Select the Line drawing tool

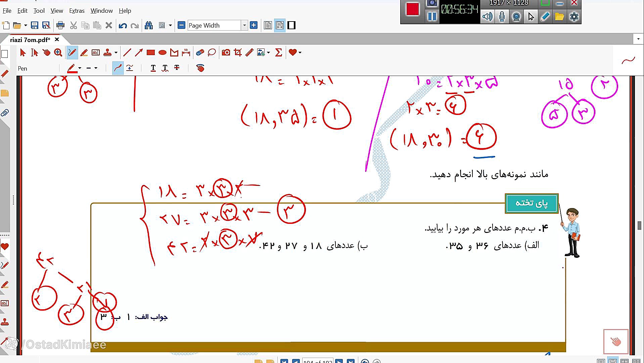(x=127, y=52)
